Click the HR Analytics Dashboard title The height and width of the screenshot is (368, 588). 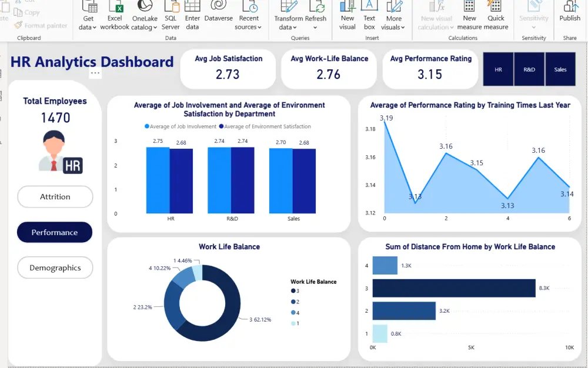coord(92,62)
